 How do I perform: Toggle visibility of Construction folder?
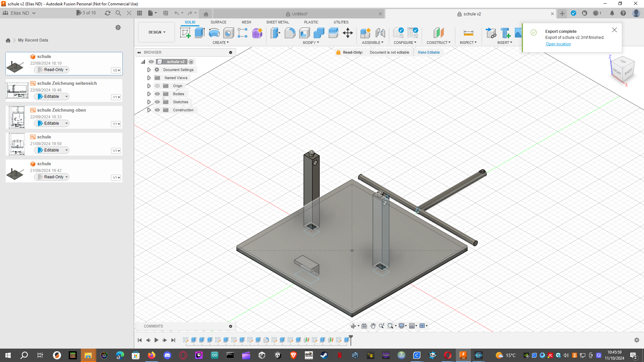[157, 110]
